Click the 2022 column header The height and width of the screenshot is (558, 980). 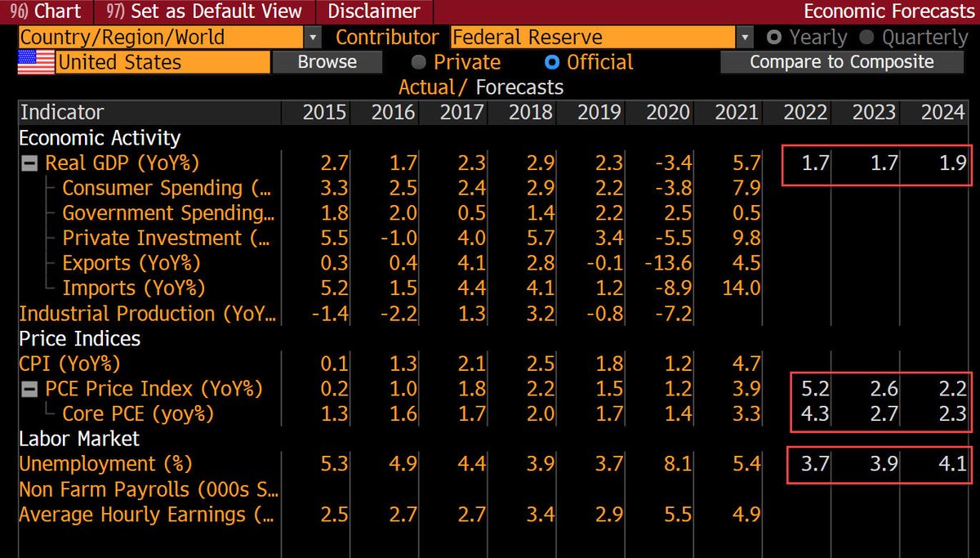point(805,113)
